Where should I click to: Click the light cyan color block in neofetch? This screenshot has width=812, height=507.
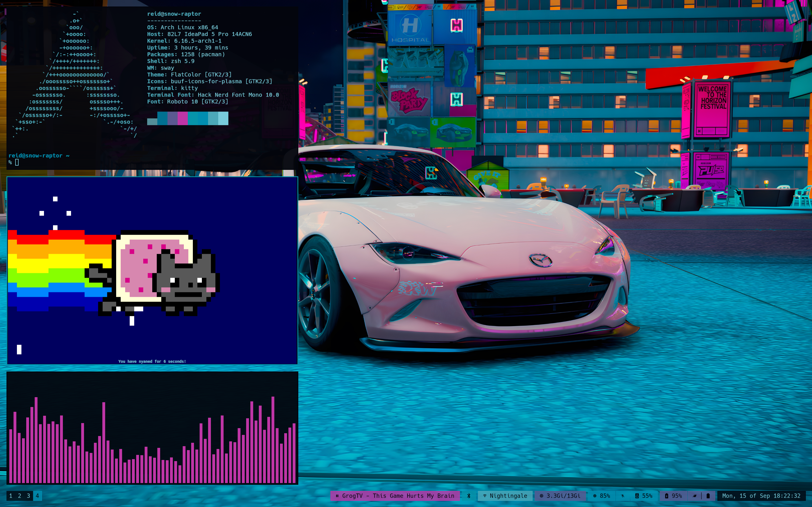tap(223, 118)
